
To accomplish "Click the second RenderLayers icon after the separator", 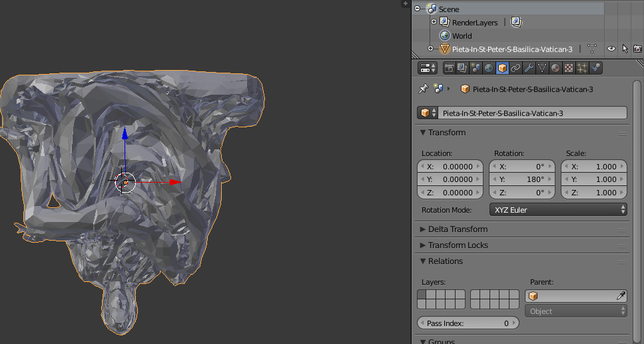I will pos(516,22).
